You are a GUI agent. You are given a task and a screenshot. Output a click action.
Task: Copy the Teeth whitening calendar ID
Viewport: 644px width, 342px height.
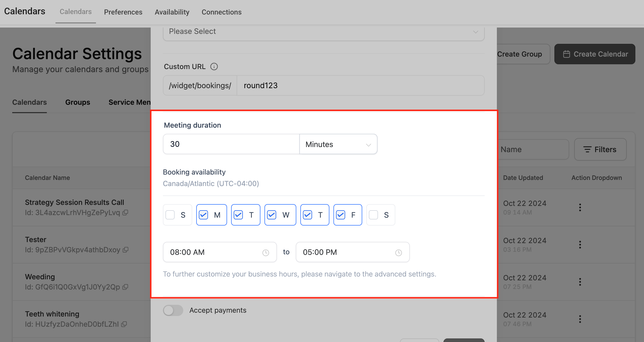[124, 324]
